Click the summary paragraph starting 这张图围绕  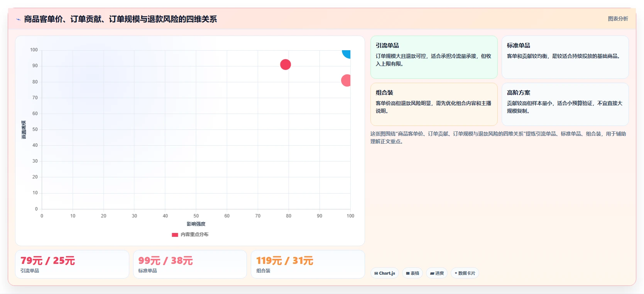pos(498,138)
